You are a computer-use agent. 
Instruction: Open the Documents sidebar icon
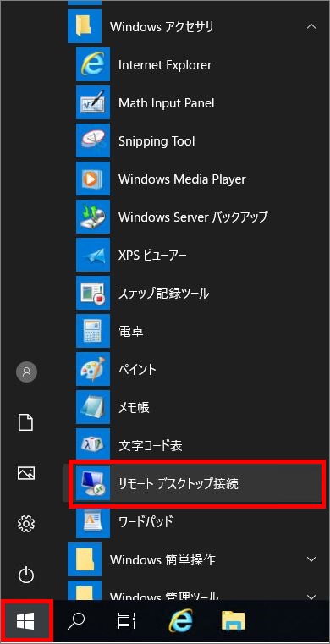26,422
